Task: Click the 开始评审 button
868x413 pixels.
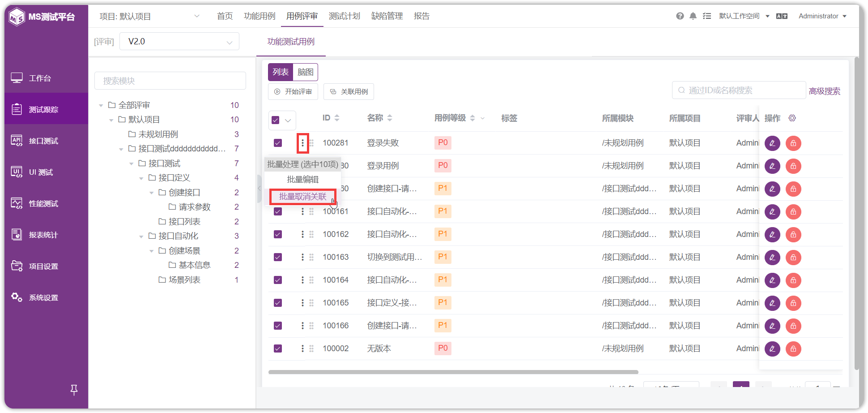Action: (293, 91)
